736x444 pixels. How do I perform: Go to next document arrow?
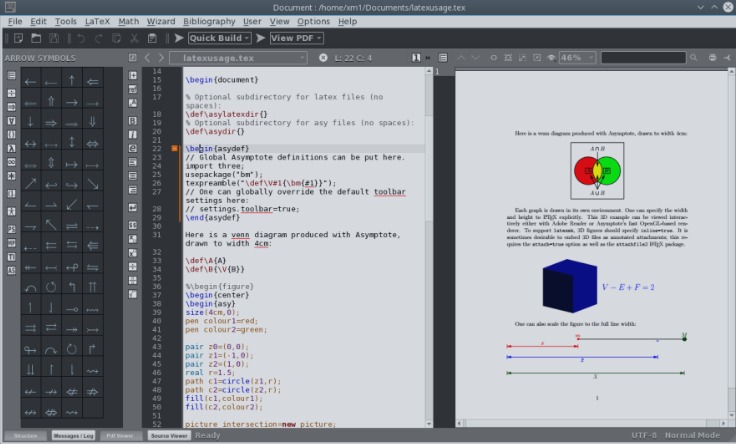[x=161, y=58]
